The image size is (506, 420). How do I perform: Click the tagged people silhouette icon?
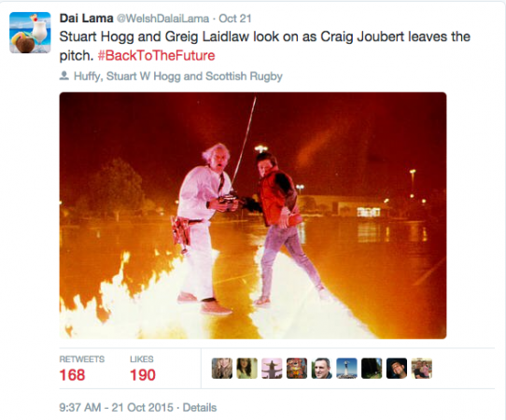coord(64,77)
